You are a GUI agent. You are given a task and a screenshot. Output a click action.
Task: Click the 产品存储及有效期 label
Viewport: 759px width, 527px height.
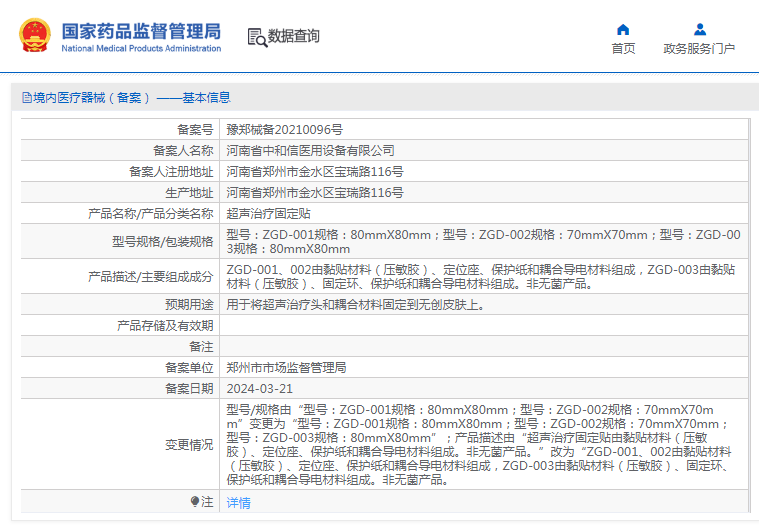(x=165, y=326)
